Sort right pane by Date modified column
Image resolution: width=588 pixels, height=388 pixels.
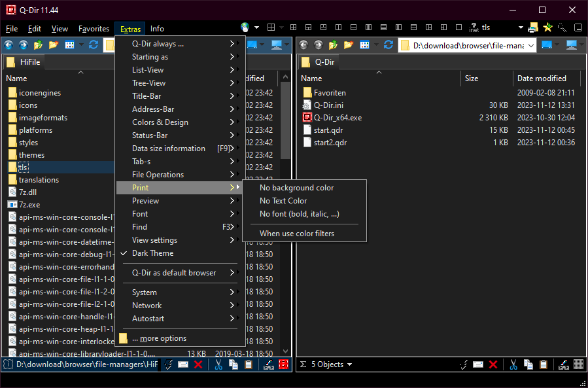point(542,79)
